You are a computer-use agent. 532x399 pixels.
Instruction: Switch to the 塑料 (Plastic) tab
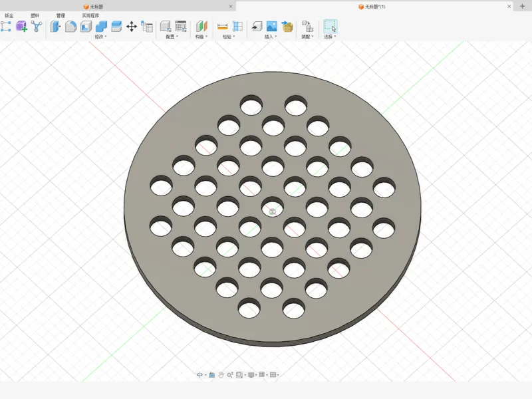point(35,15)
